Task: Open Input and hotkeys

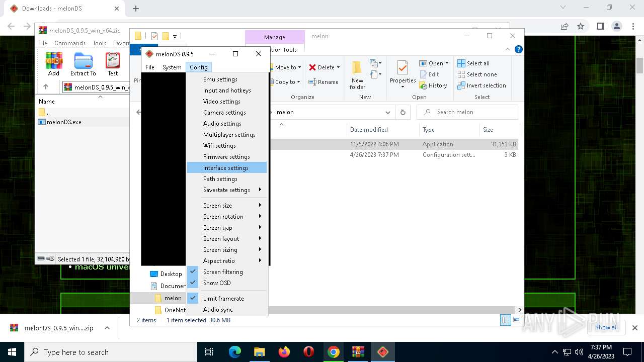Action: tap(227, 90)
